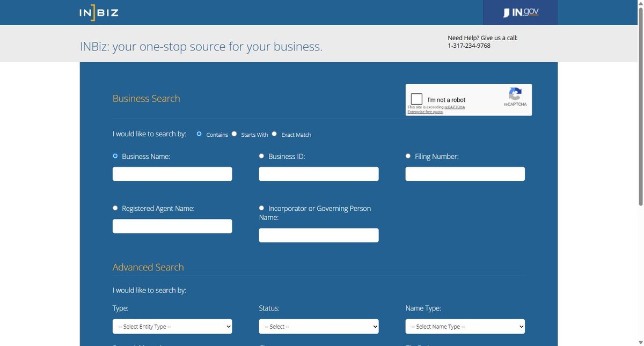Focus the Business ID text field
The width and height of the screenshot is (644, 346).
[x=319, y=174]
